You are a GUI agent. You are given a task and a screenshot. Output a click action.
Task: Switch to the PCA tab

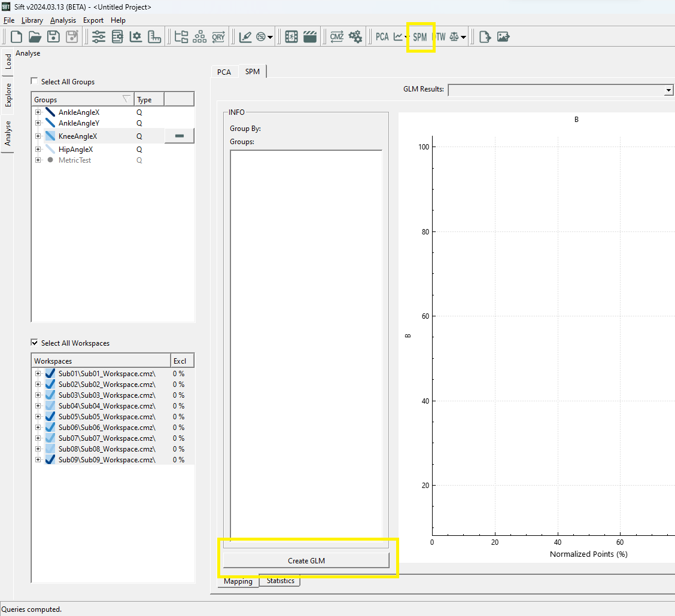(224, 72)
